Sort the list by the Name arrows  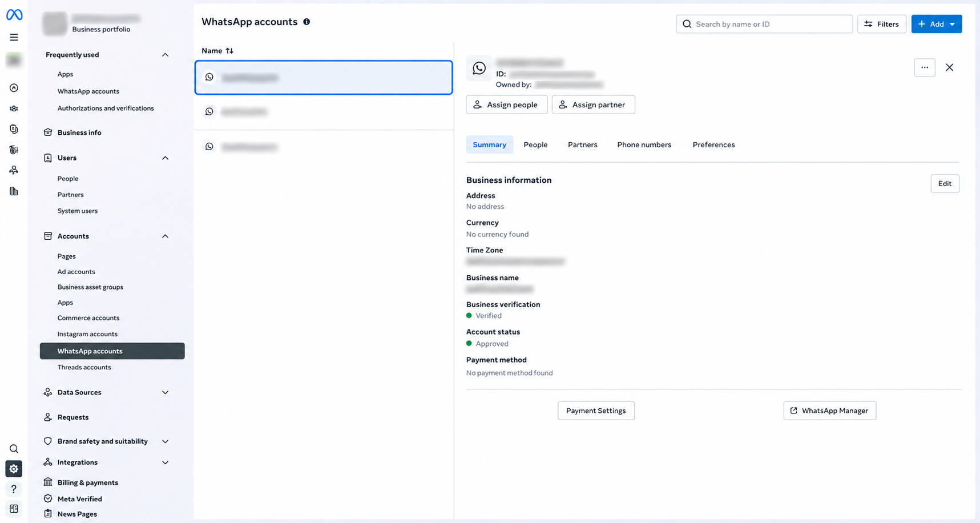(229, 51)
